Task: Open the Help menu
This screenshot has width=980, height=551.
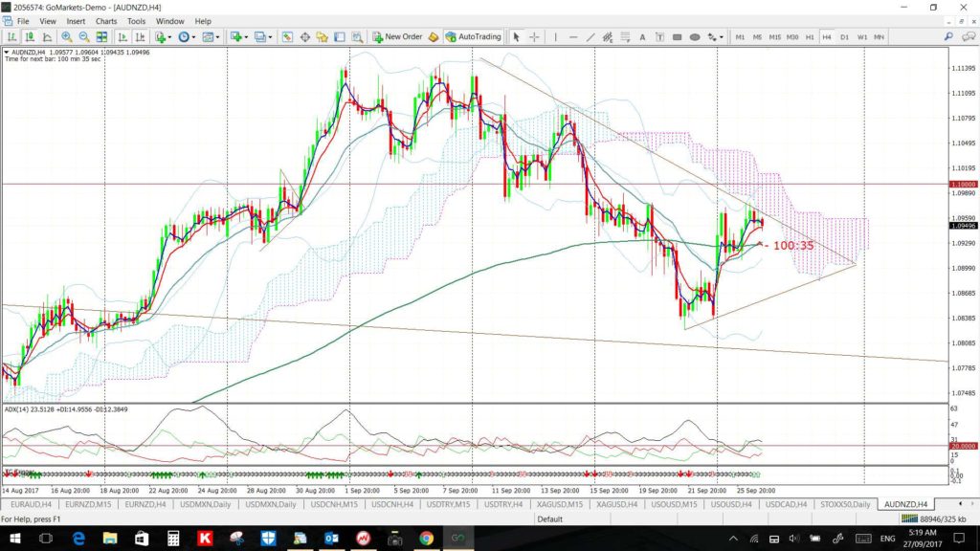Action: point(203,21)
